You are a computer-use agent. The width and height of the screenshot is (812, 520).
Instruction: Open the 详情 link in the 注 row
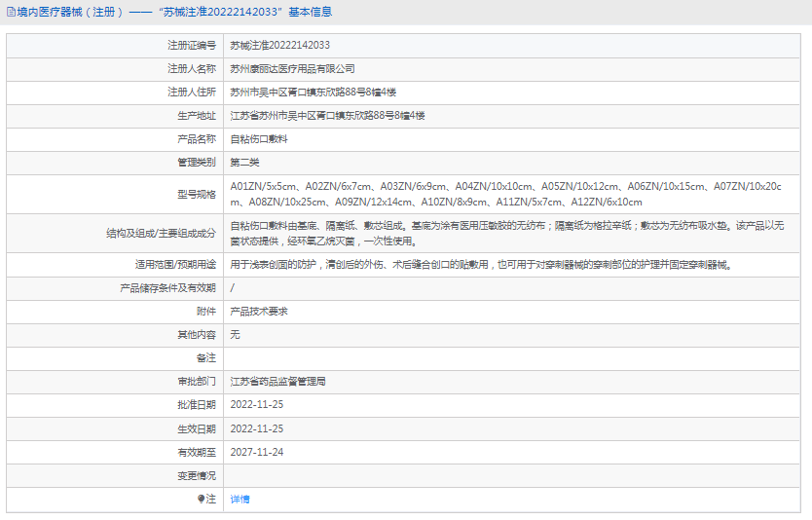point(240,500)
